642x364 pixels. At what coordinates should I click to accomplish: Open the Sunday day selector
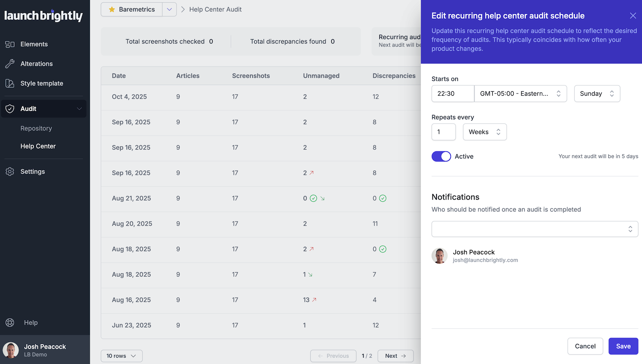(x=597, y=94)
